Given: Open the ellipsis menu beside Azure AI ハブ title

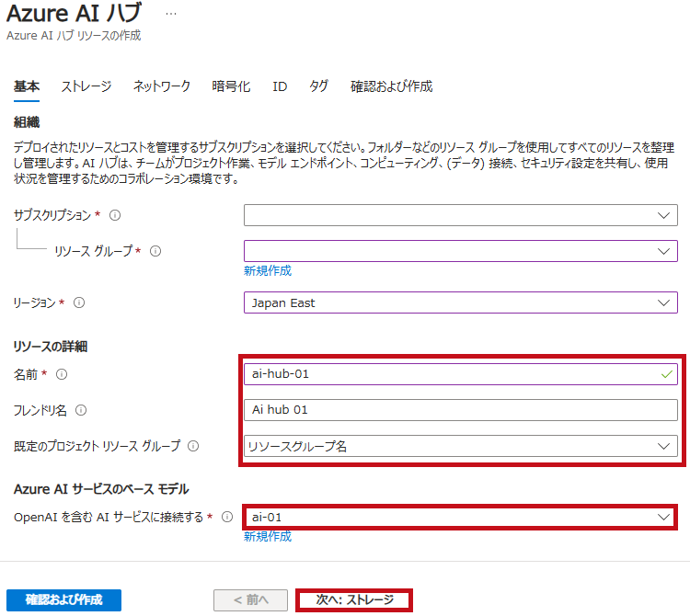Looking at the screenshot, I should (x=171, y=14).
